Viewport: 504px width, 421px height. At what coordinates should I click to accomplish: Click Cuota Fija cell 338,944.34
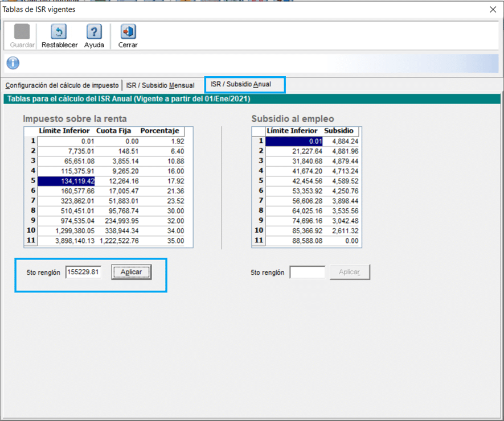[x=117, y=231]
